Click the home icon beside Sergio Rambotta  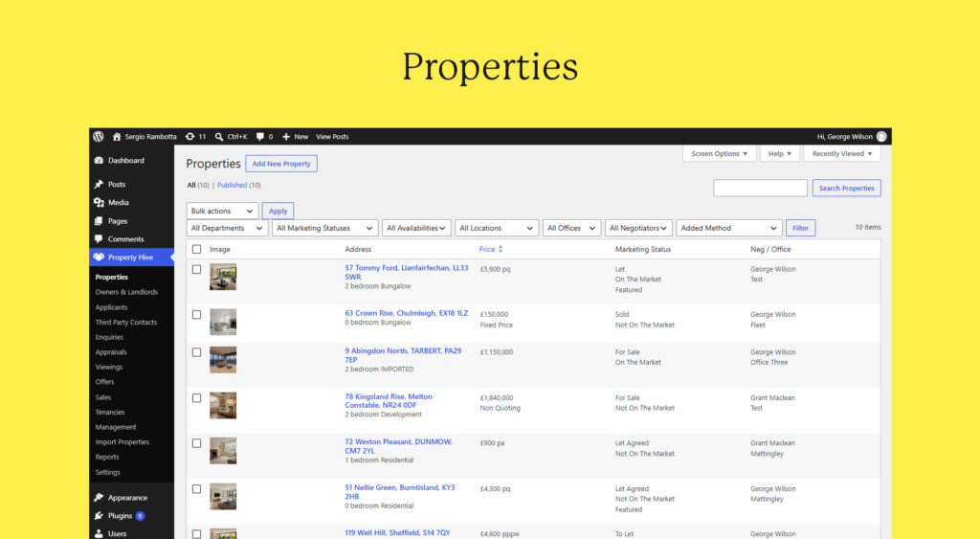point(116,136)
